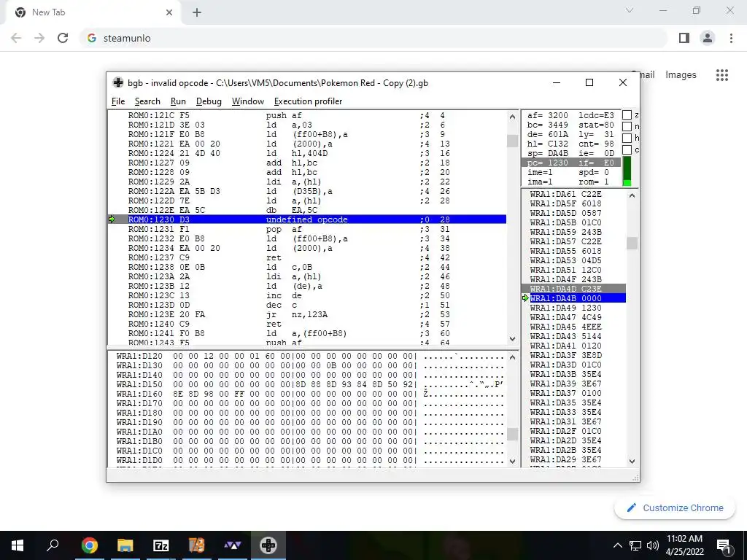Viewport: 747px width, 560px height.
Task: Click the bgb gamepad title bar icon
Action: [x=117, y=82]
